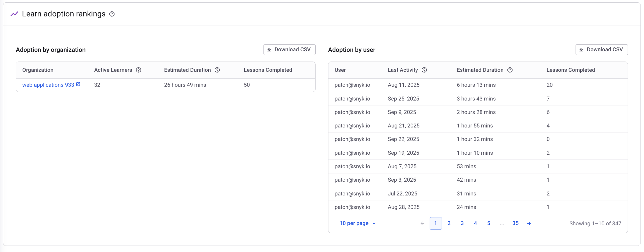644x252 pixels.
Task: Click organization table Estimated Duration help icon
Action: (x=217, y=70)
